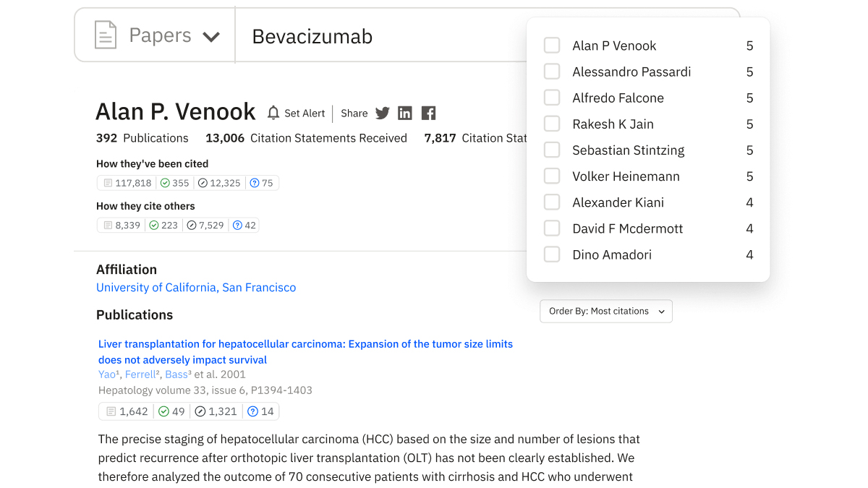Click supporting citations count 355

174,183
